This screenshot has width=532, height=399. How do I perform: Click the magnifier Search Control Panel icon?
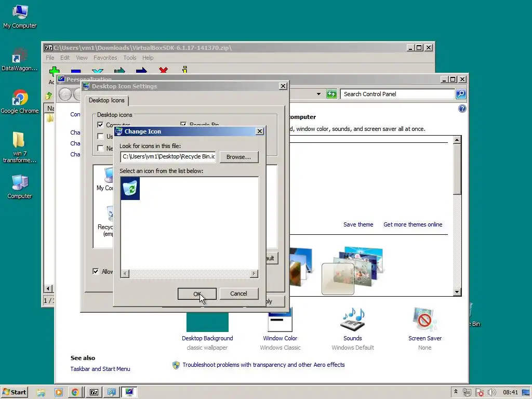pyautogui.click(x=461, y=94)
